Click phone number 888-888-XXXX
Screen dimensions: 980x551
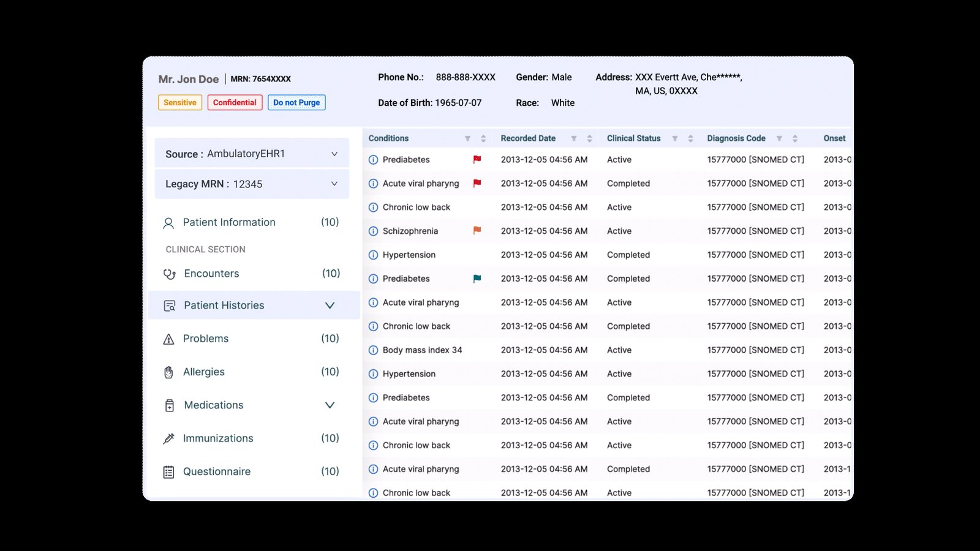click(466, 77)
